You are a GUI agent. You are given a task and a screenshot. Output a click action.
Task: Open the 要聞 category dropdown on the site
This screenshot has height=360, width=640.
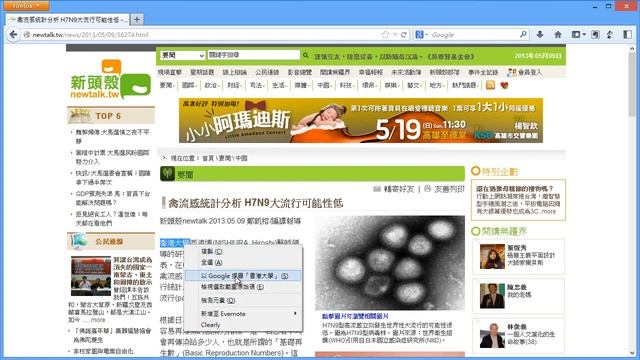point(182,55)
